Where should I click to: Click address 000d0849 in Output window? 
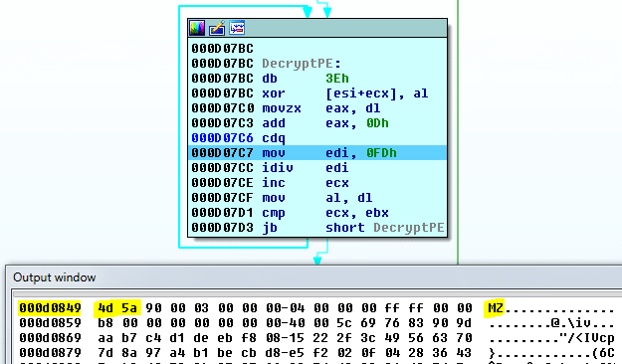click(x=50, y=308)
